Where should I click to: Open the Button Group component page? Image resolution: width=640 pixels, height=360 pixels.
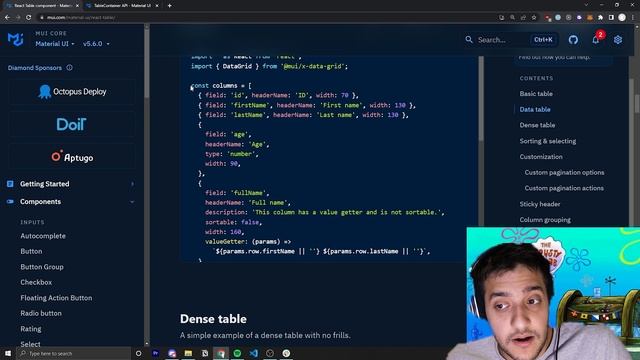tap(42, 267)
